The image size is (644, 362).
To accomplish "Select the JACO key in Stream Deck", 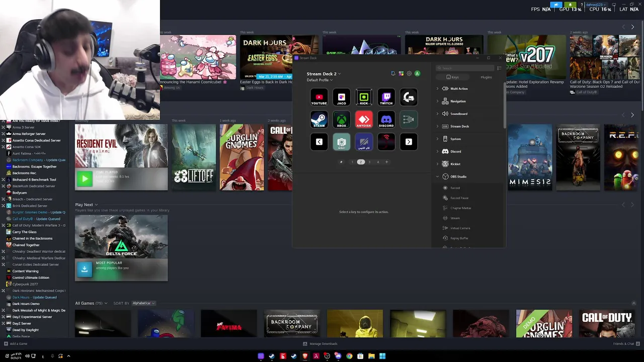I will pyautogui.click(x=342, y=97).
